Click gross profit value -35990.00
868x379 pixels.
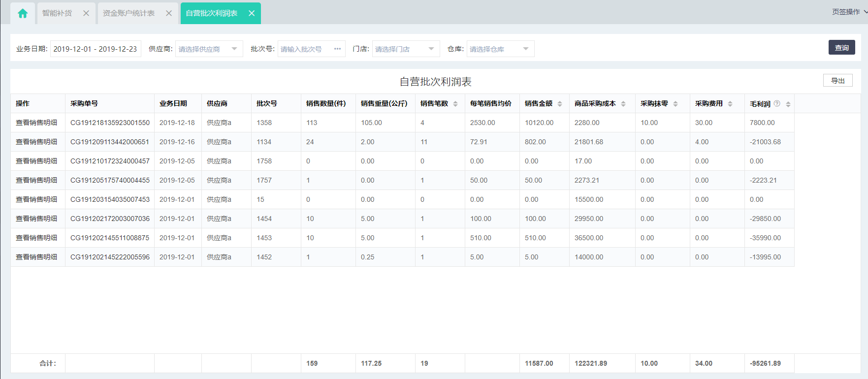pos(765,238)
